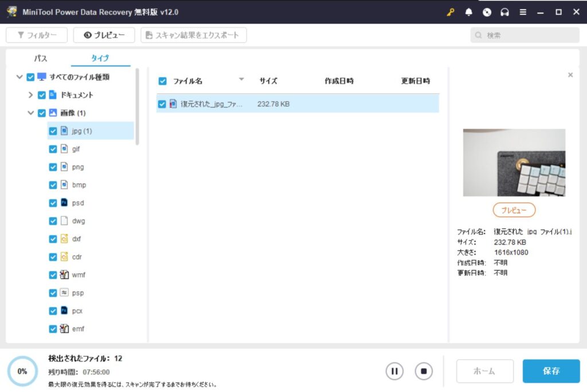Sort by the サイズ column header
This screenshot has width=587, height=392.
click(268, 81)
